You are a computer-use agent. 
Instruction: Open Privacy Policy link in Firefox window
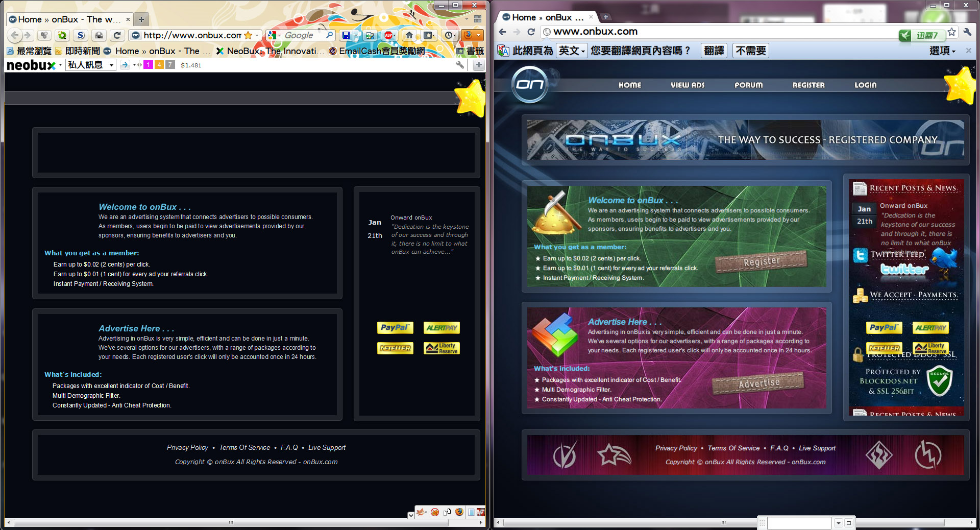[187, 447]
